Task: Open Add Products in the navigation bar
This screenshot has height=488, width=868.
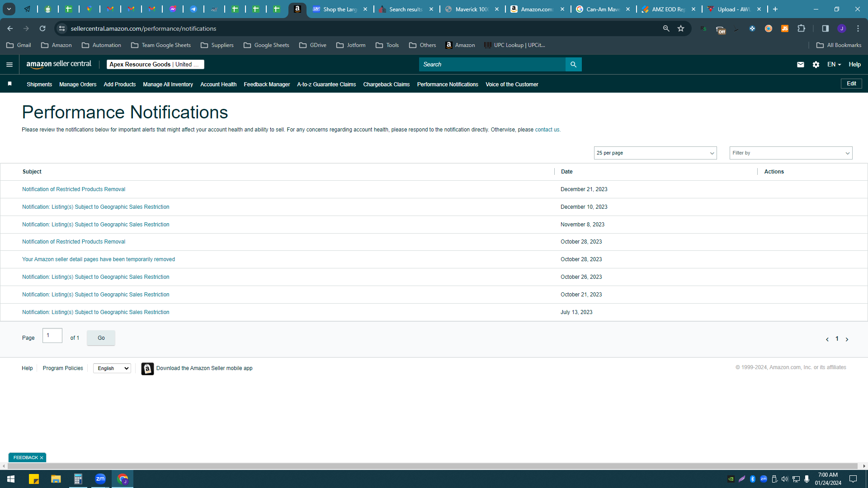Action: (x=120, y=84)
